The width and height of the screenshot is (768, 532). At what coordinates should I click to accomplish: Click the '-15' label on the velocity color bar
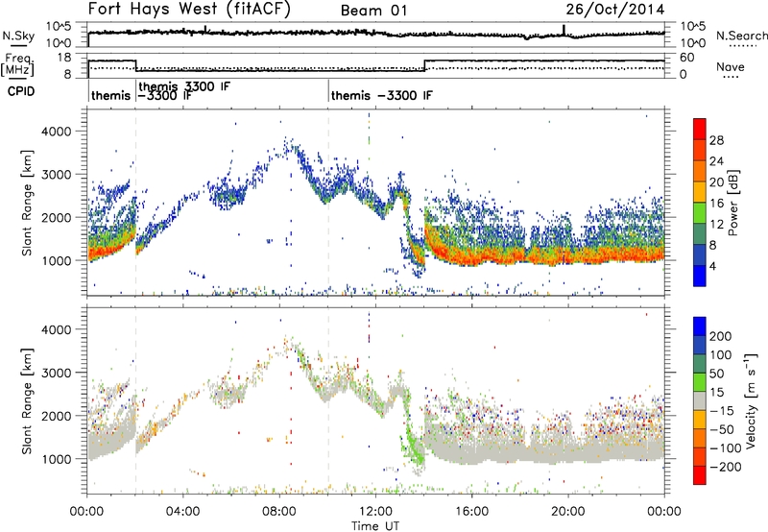tap(722, 411)
